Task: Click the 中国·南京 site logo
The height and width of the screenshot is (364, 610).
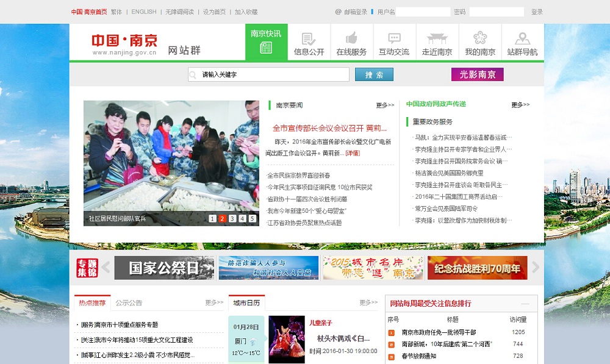Action: 124,45
